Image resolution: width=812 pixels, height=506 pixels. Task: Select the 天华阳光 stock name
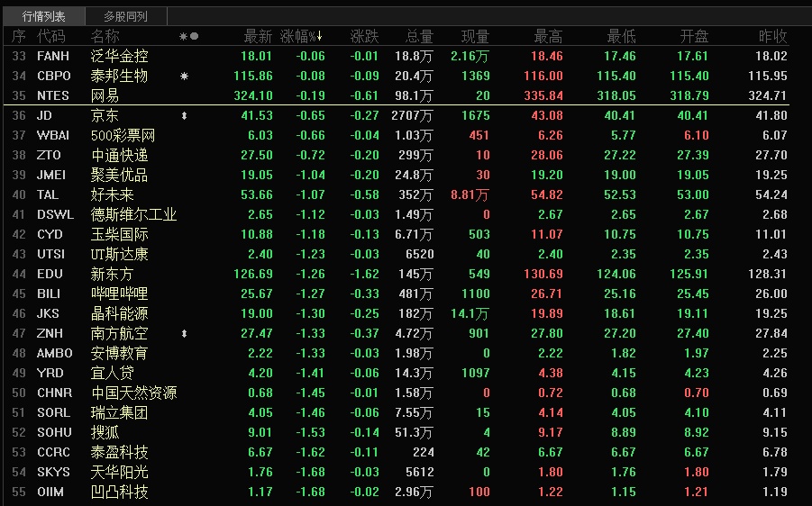(x=119, y=473)
